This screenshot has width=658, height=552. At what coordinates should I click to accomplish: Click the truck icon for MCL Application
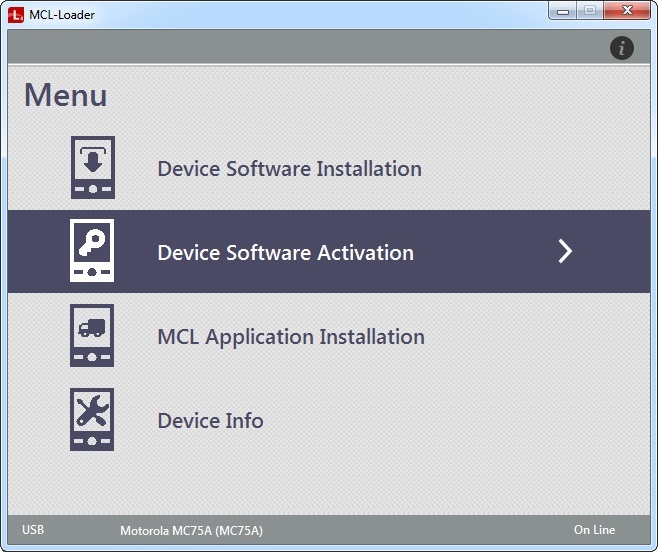pos(92,335)
